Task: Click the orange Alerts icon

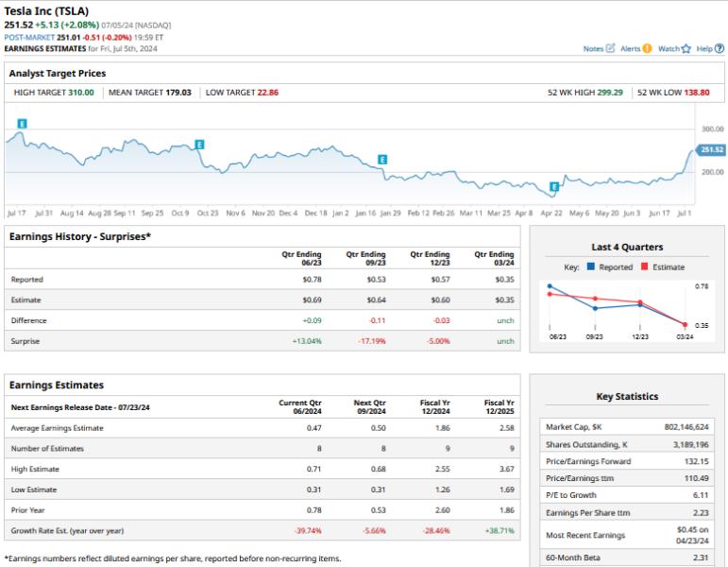Action: [x=647, y=48]
